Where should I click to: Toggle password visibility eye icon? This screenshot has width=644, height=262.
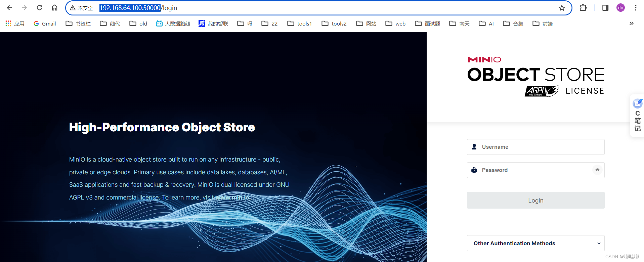click(597, 170)
